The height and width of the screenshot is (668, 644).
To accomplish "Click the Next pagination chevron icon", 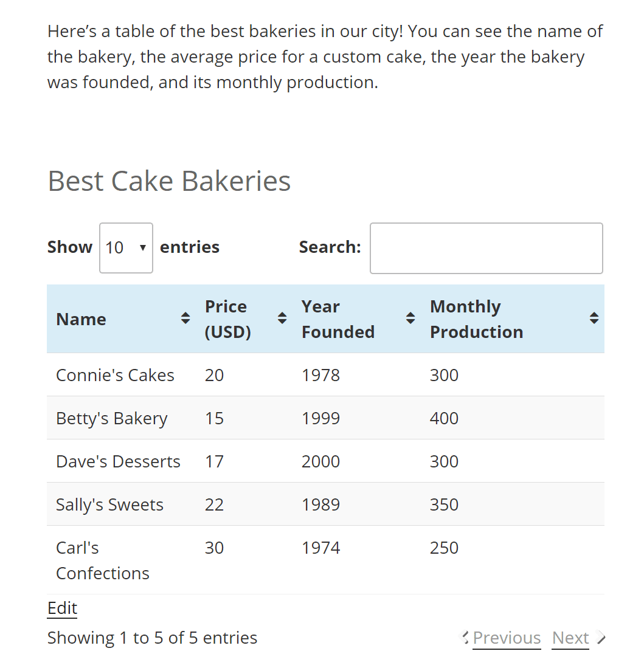I will point(601,638).
